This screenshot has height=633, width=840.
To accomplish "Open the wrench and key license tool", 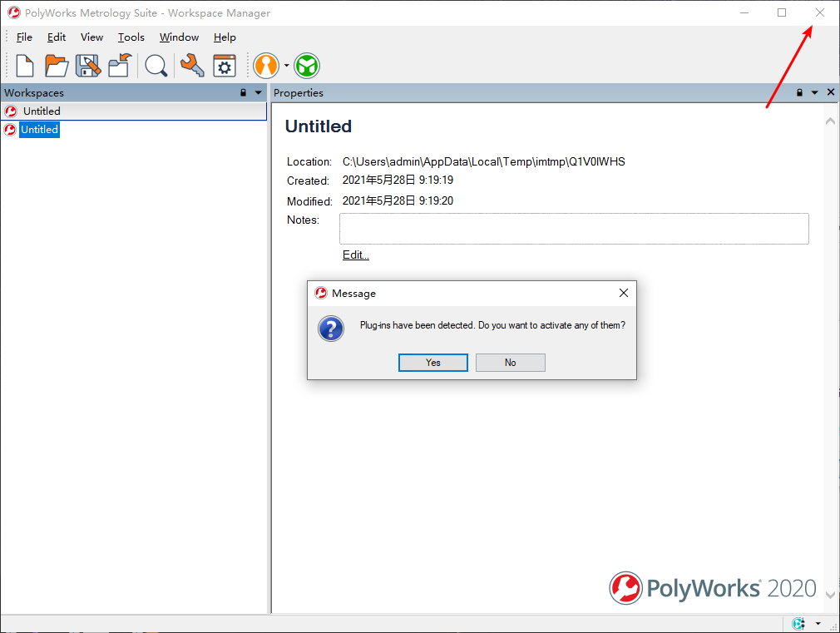I will pos(192,66).
